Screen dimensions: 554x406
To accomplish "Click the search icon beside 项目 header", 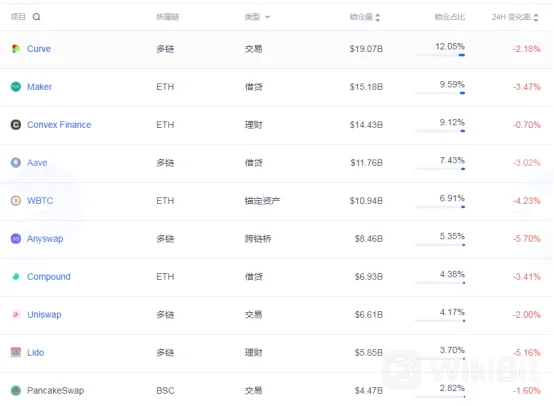I will (x=36, y=17).
